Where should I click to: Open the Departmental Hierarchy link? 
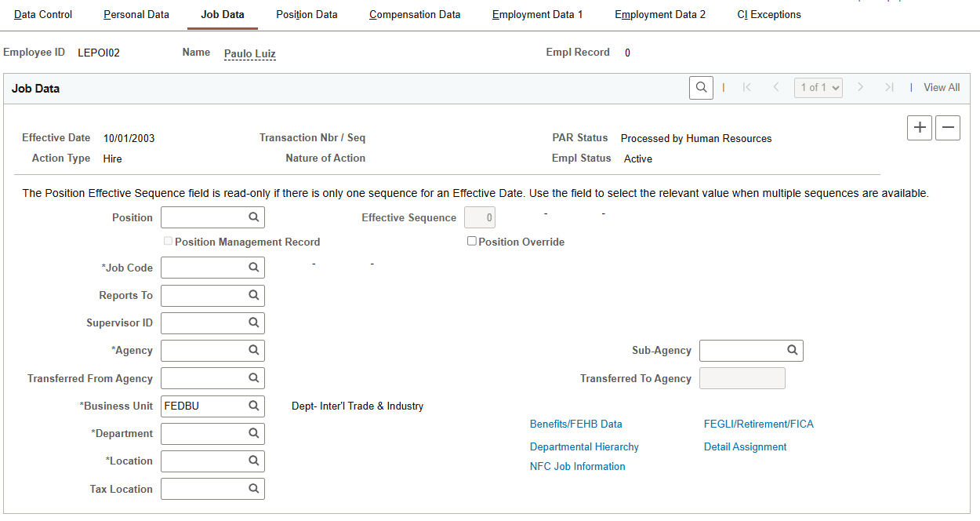pyautogui.click(x=584, y=446)
